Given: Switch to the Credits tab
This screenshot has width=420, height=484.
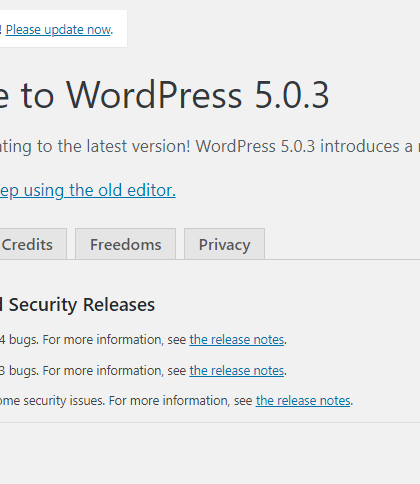Looking at the screenshot, I should (33, 244).
